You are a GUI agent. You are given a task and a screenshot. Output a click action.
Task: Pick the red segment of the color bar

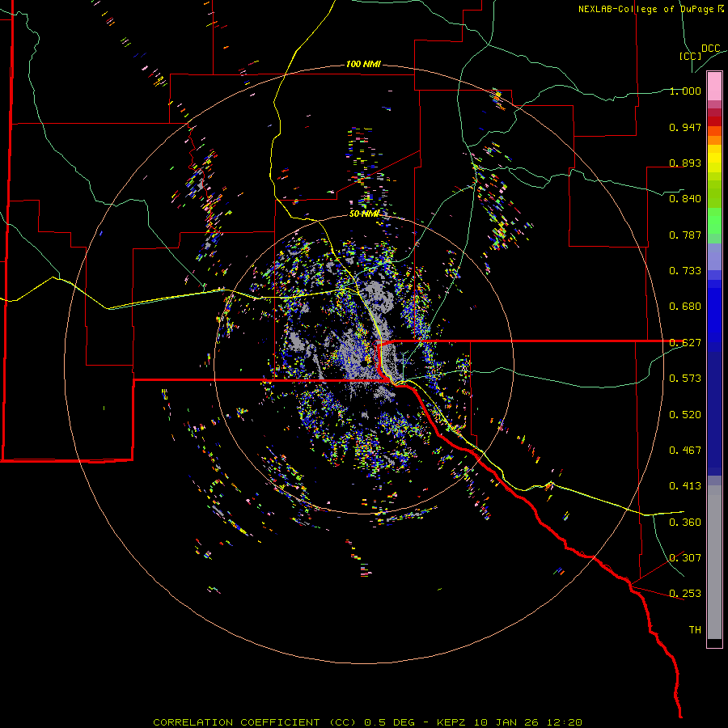714,121
